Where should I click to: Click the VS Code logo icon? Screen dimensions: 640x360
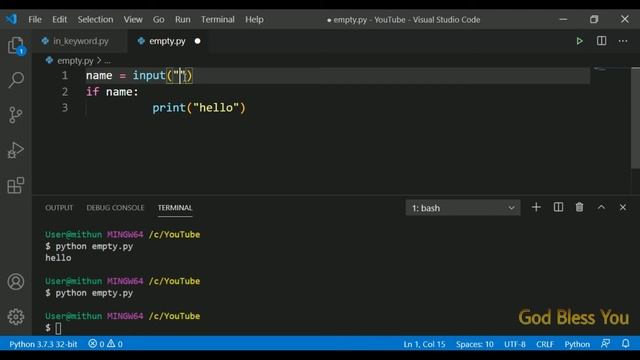[x=11, y=19]
